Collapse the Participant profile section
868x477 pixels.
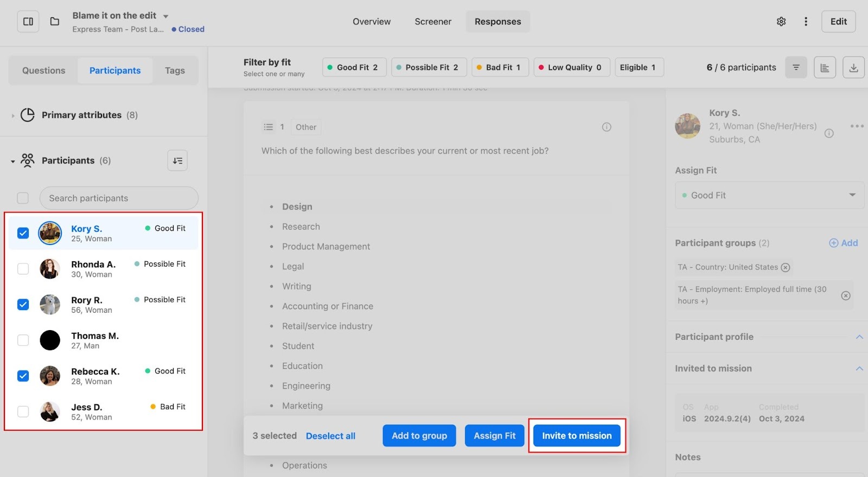(859, 337)
